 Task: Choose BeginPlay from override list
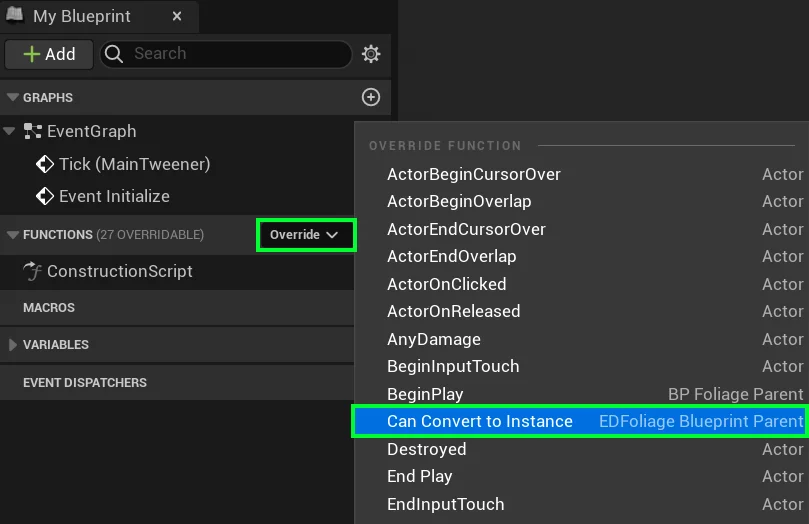pos(425,394)
